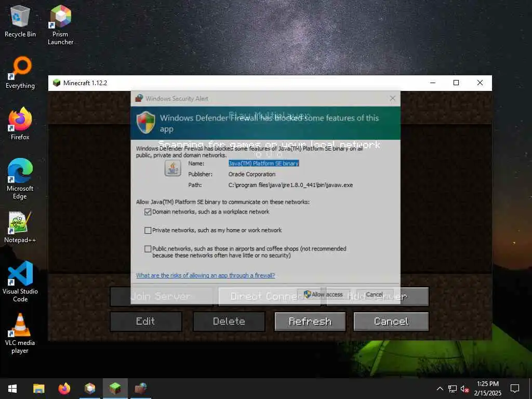Screen dimensions: 532x399
Task: Click the muted volume tray icon
Action: 465,389
